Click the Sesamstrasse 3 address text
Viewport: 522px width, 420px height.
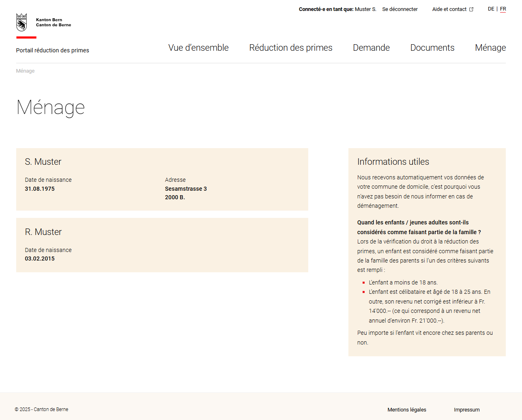[186, 189]
